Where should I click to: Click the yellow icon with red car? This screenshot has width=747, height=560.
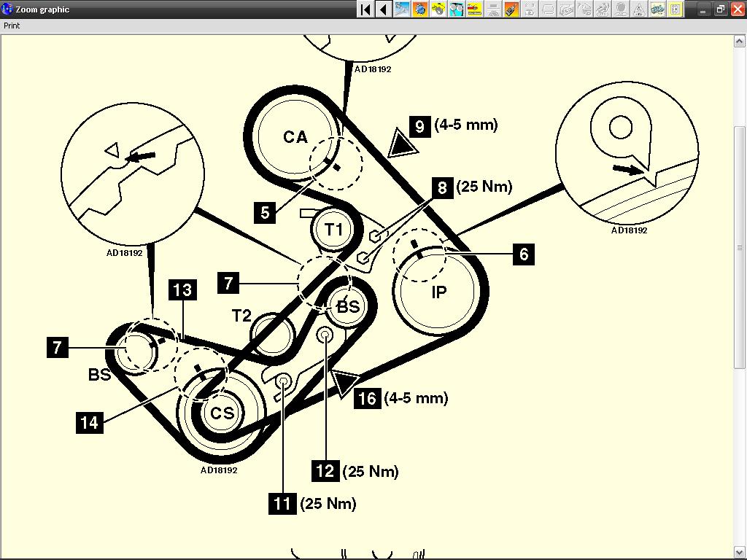click(474, 9)
